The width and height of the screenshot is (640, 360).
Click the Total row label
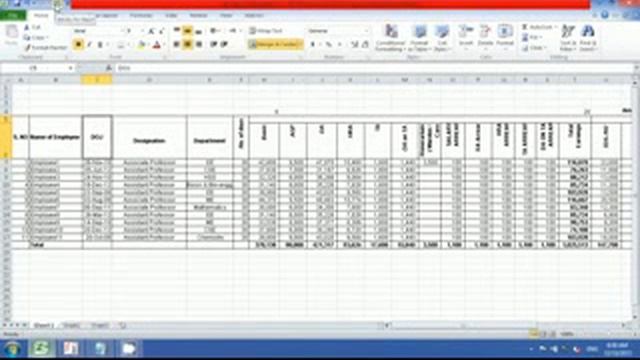[37, 245]
